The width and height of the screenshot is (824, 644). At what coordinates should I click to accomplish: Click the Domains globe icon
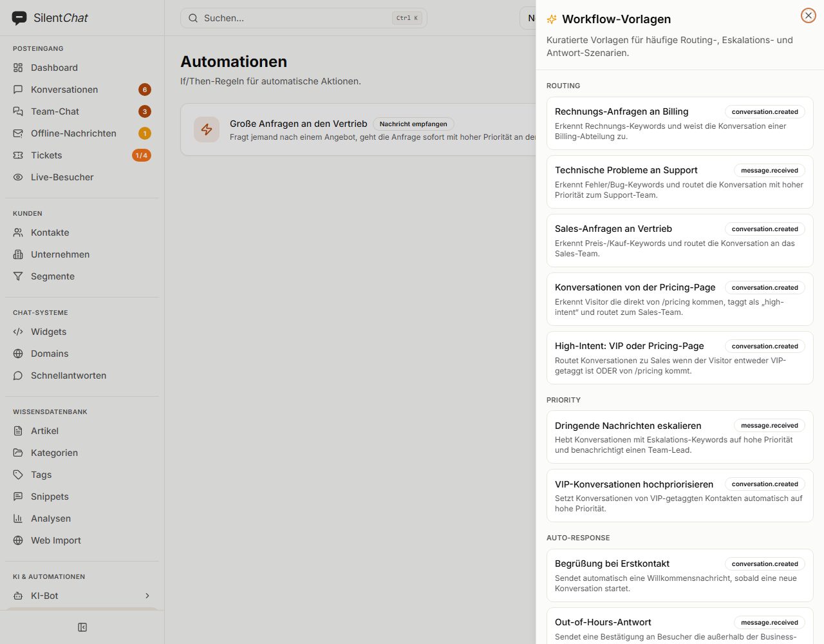point(18,354)
